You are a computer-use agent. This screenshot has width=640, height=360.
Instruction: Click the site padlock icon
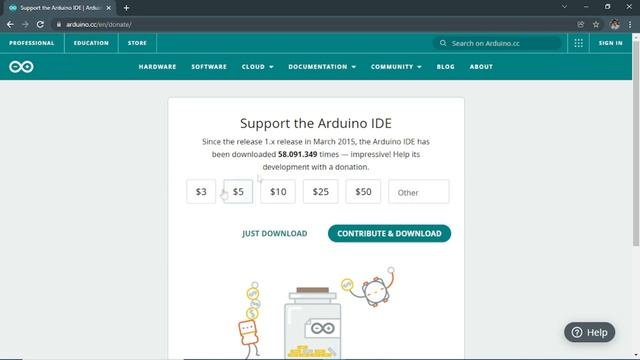[x=59, y=24]
